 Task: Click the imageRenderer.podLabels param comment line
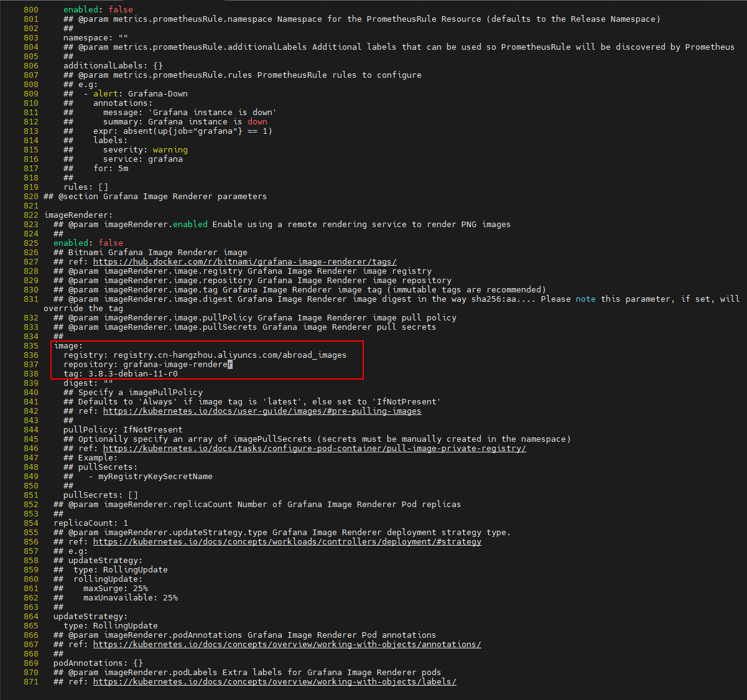(247, 673)
